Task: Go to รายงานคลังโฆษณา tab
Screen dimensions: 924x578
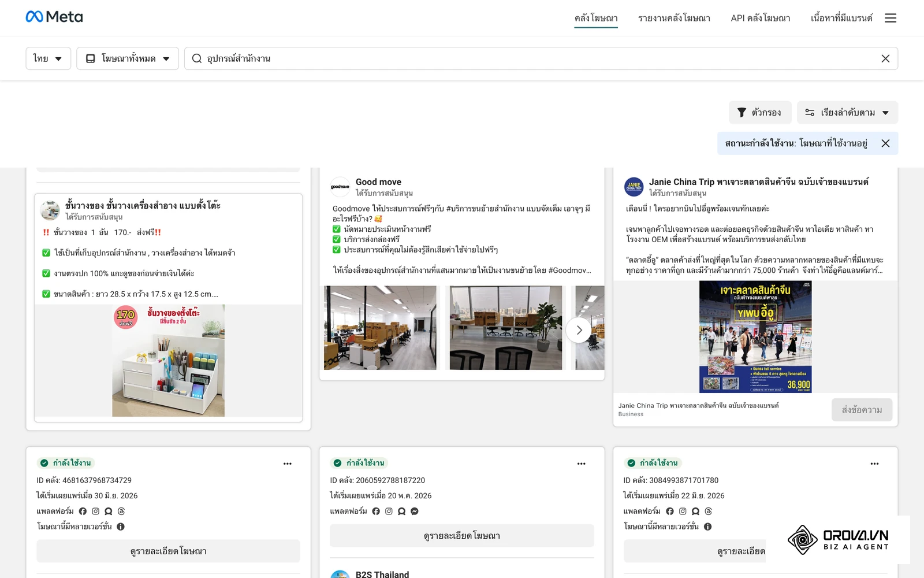Action: click(x=674, y=18)
